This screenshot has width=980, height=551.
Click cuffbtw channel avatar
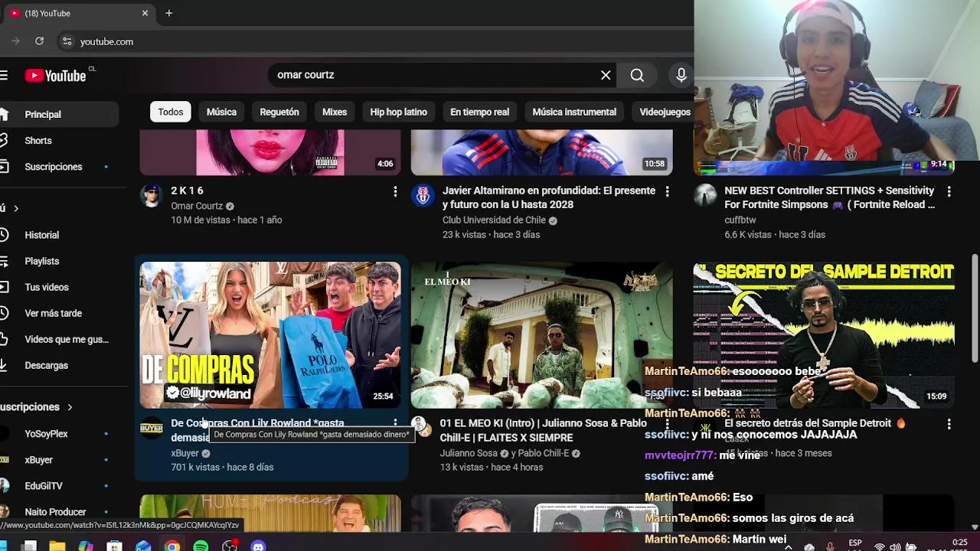coord(705,196)
